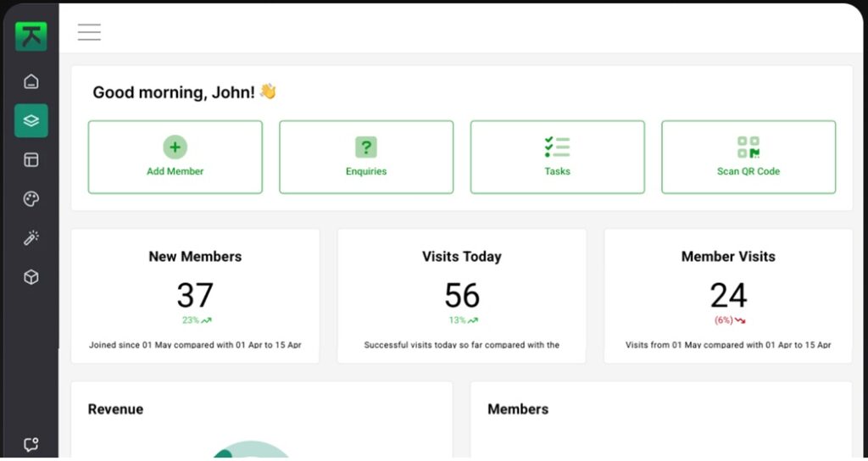This screenshot has width=868, height=461.
Task: Click the Member Visits heading
Action: pos(728,257)
